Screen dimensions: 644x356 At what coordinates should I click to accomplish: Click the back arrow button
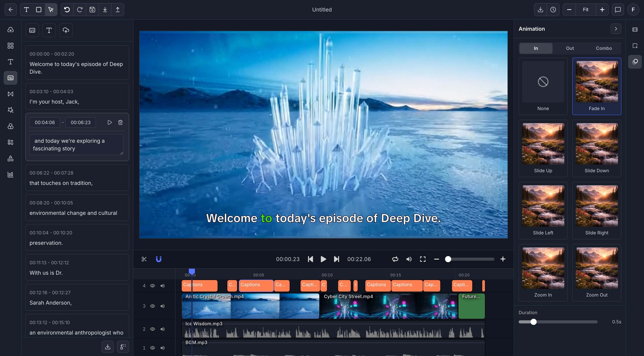click(x=11, y=10)
